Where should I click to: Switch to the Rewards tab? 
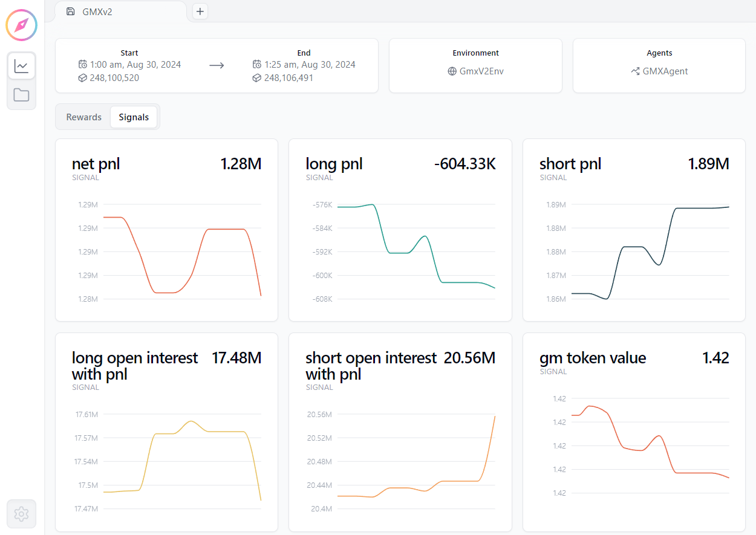[83, 117]
